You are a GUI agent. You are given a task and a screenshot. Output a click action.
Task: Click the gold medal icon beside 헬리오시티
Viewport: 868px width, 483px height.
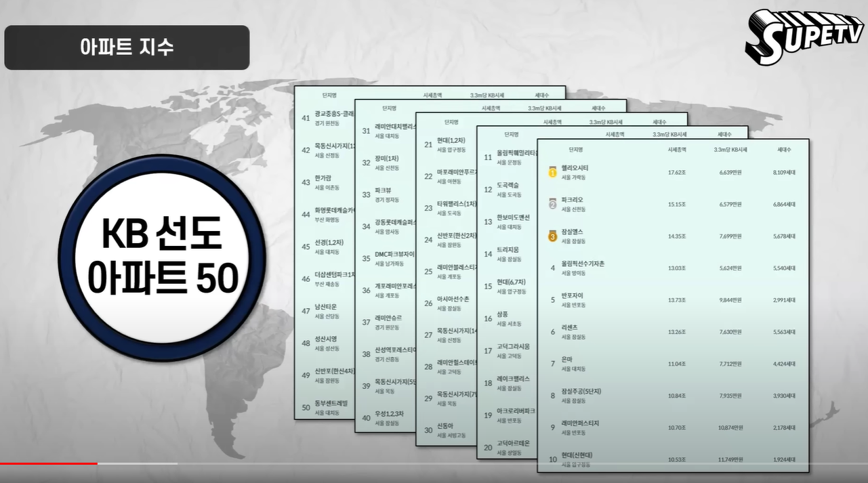click(x=552, y=172)
